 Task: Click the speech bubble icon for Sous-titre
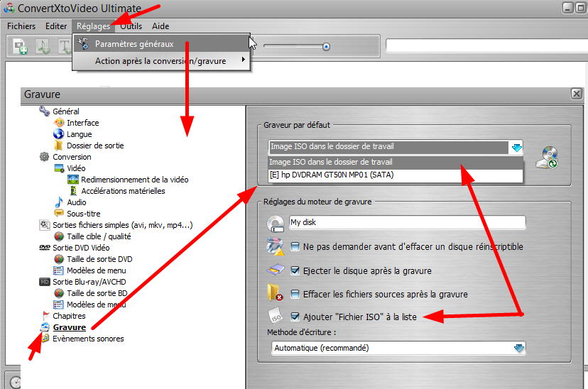59,213
